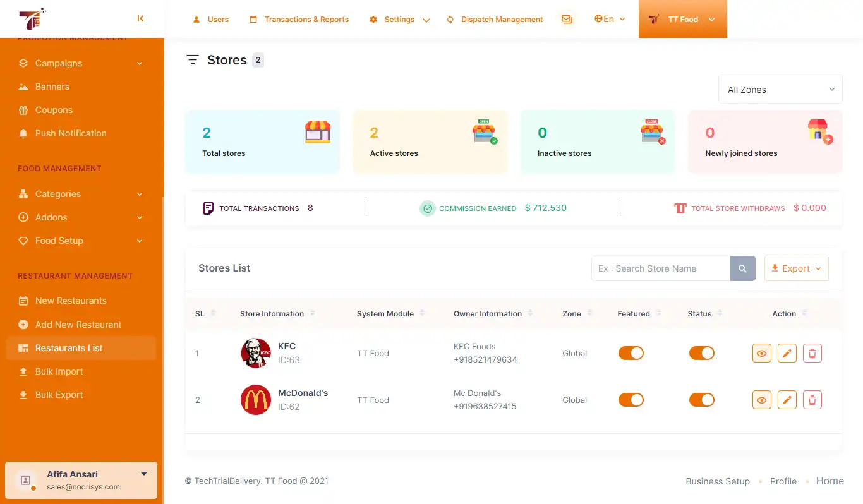The height and width of the screenshot is (504, 863).
Task: Switch to Transactions & Reports
Action: [298, 19]
